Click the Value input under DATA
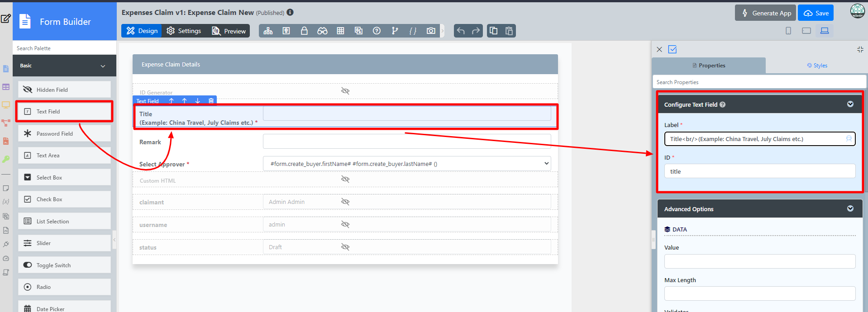Viewport: 868px width, 312px height. coord(760,261)
